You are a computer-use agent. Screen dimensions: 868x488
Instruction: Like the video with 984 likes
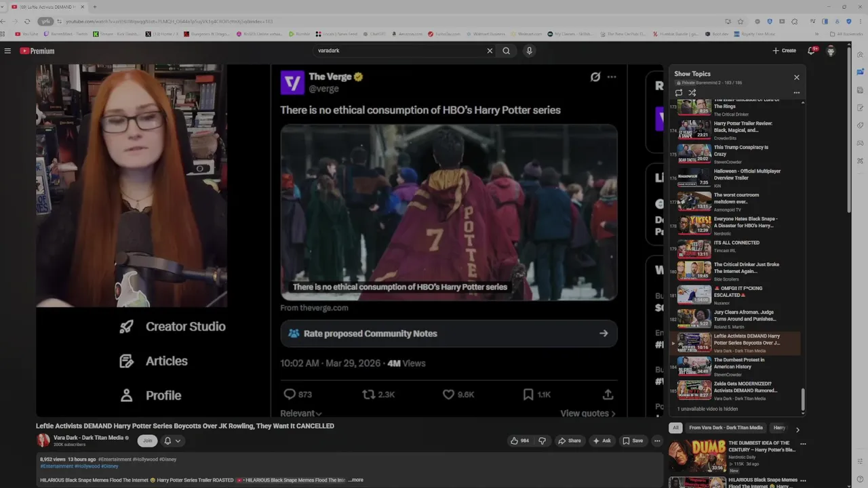point(519,441)
